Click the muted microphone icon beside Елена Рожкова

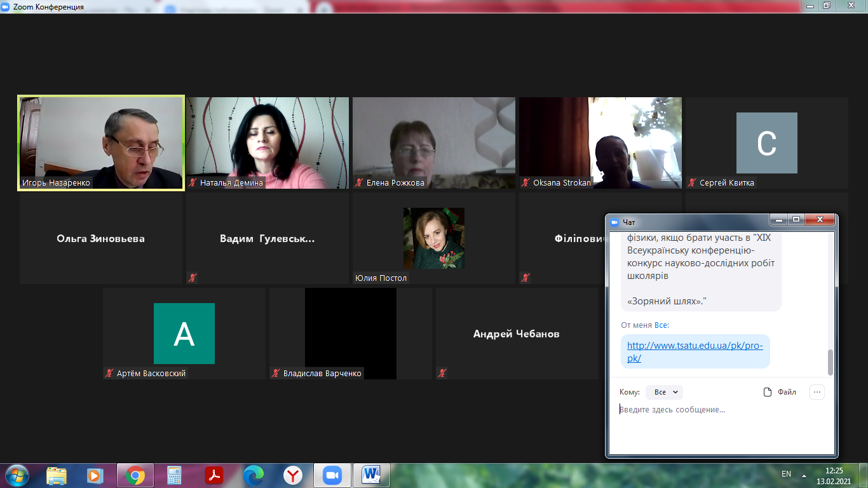(x=359, y=183)
